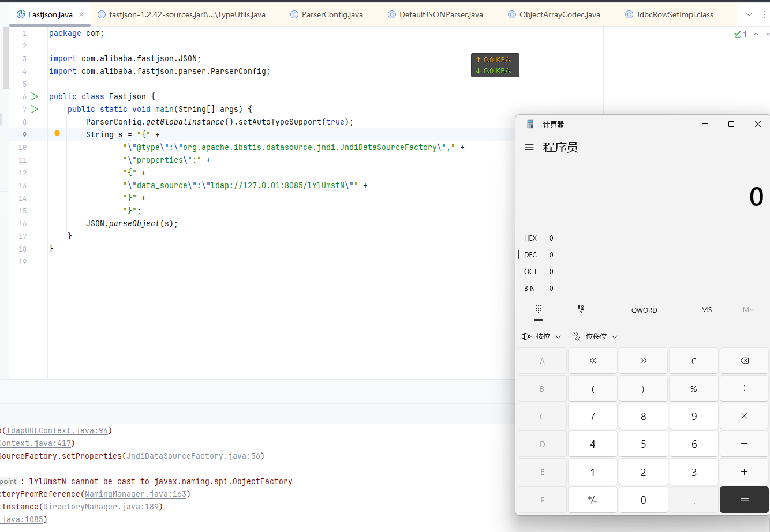Image resolution: width=770 pixels, height=532 pixels.
Task: Go to next highlighted problem arrow
Action: tap(767, 34)
